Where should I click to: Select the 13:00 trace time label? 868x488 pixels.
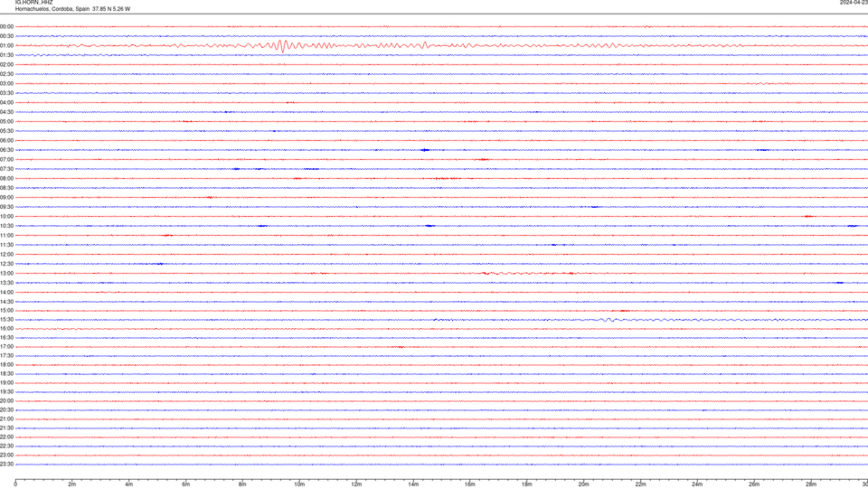click(x=6, y=273)
